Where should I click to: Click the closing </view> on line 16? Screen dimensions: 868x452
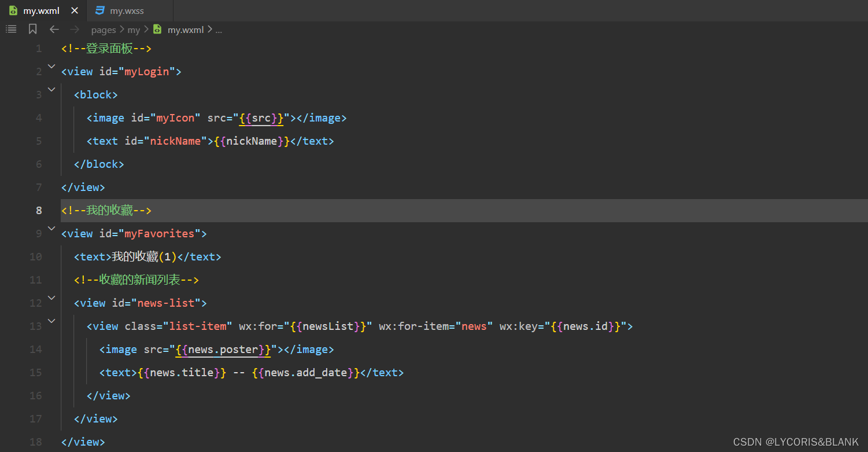(108, 396)
